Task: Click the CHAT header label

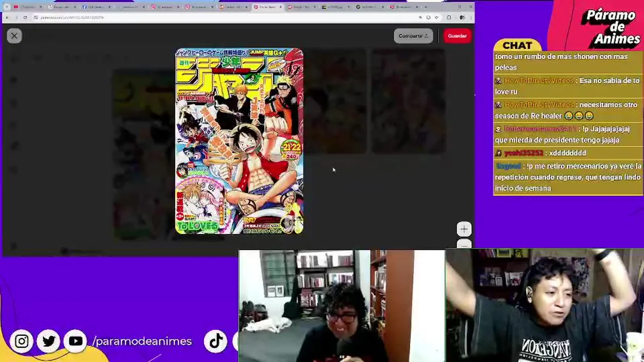Action: point(517,45)
